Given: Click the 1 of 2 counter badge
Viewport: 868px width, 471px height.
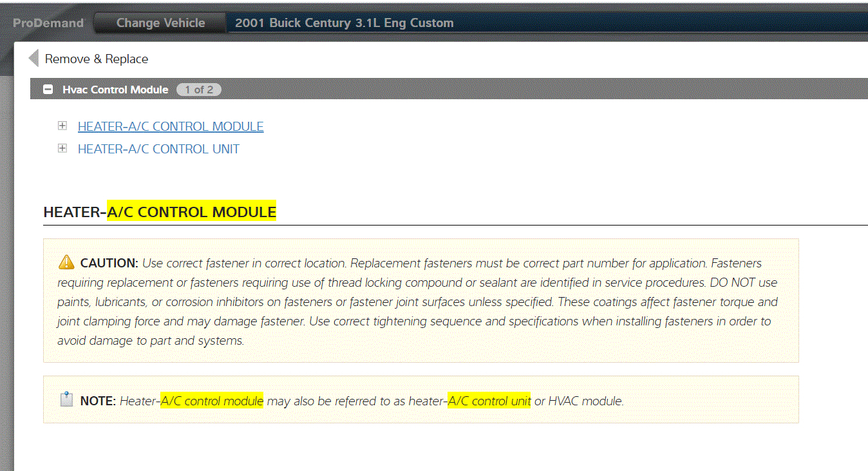Looking at the screenshot, I should [199, 90].
